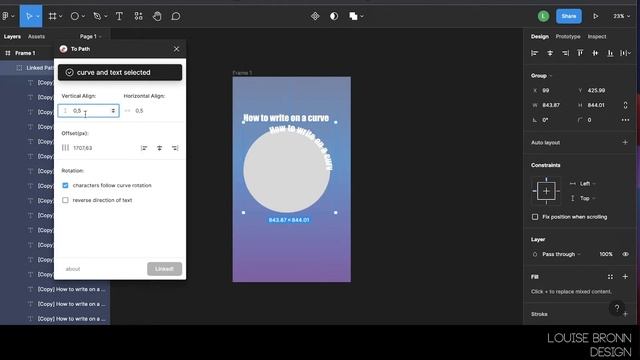This screenshot has height=360, width=640.
Task: Select the Ellipse shape tool
Action: [x=75, y=16]
